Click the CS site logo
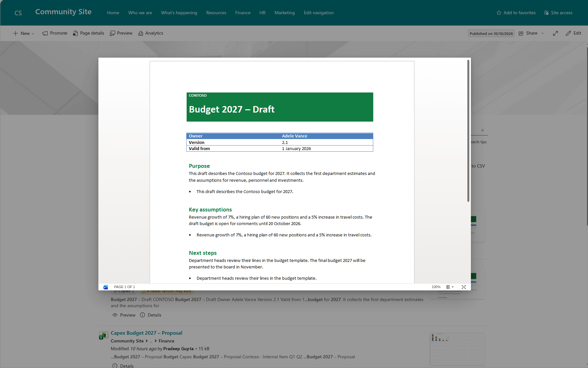The image size is (588, 368). point(18,13)
